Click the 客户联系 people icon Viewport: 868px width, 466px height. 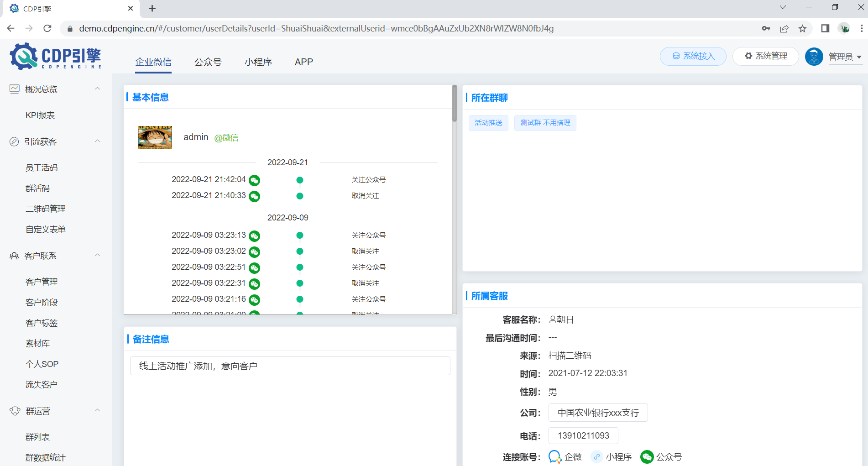pos(15,256)
